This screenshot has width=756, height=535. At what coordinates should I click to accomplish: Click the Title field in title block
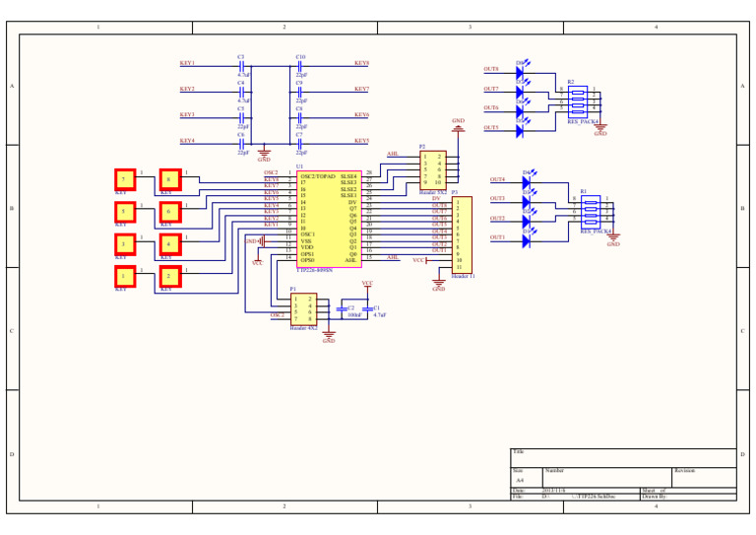tap(623, 458)
